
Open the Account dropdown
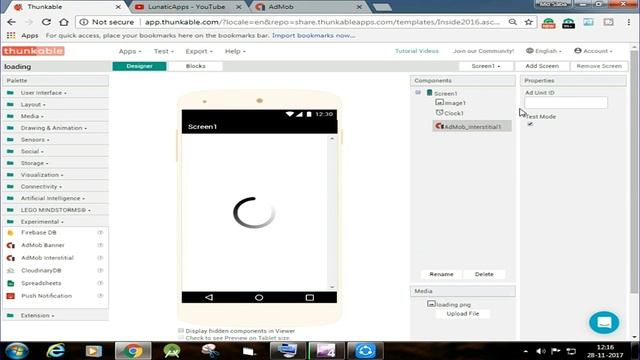(593, 51)
